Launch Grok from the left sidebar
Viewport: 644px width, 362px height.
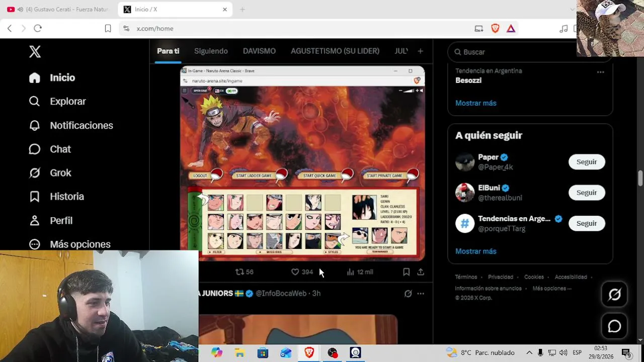pyautogui.click(x=50, y=172)
